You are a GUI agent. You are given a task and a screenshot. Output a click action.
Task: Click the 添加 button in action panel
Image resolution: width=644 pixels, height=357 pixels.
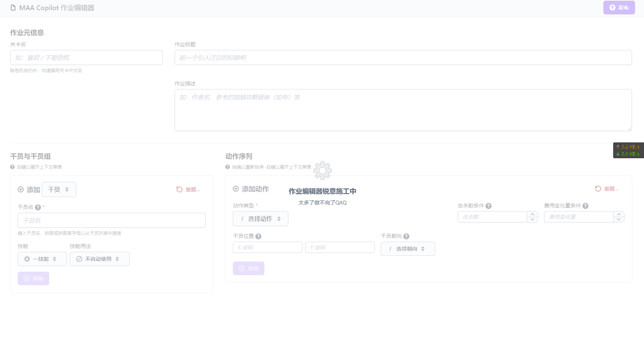point(249,268)
